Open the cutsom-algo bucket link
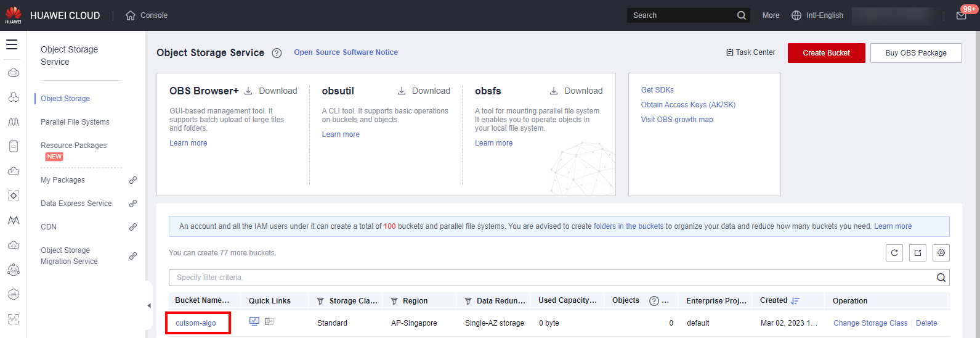The image size is (980, 338). coord(196,323)
